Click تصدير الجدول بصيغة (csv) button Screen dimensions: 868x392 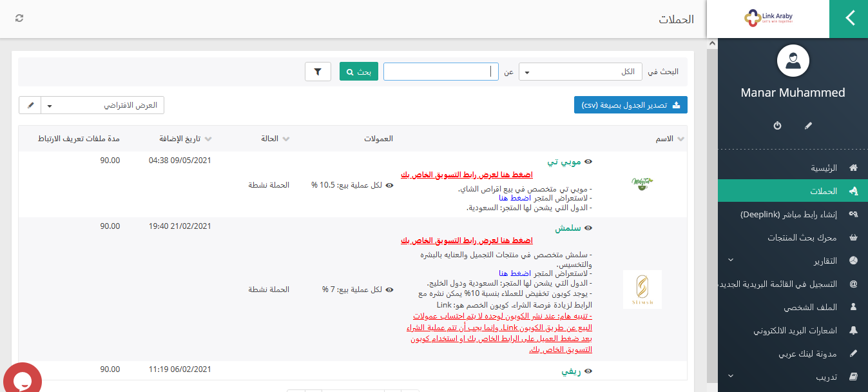click(x=631, y=105)
